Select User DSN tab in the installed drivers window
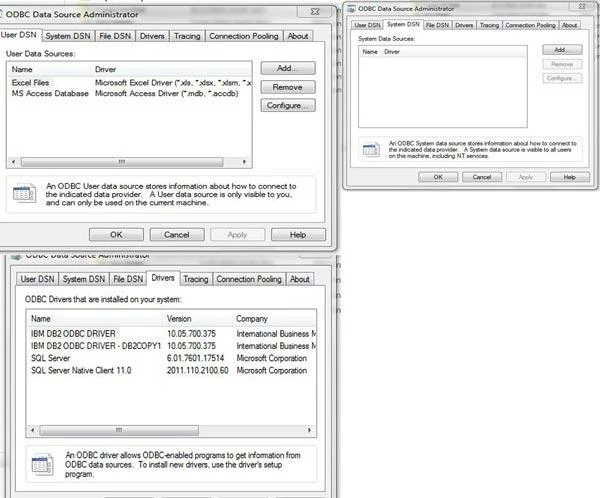600x498 pixels. pos(38,279)
